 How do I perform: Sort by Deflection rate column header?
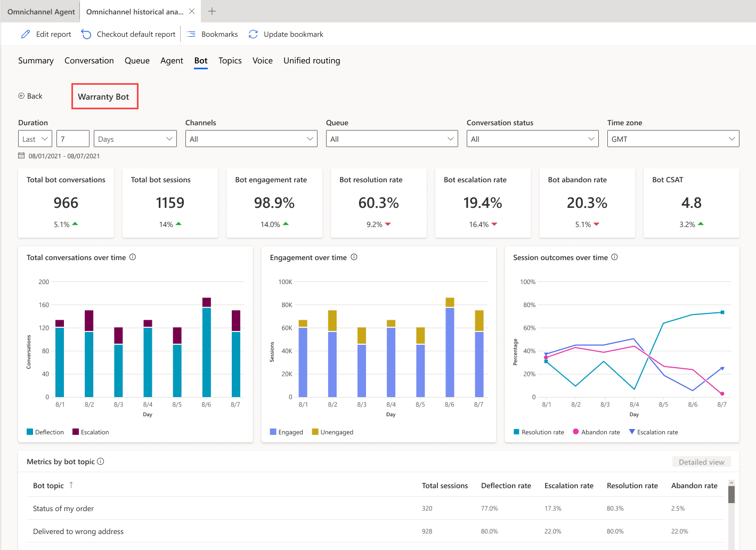(x=506, y=486)
